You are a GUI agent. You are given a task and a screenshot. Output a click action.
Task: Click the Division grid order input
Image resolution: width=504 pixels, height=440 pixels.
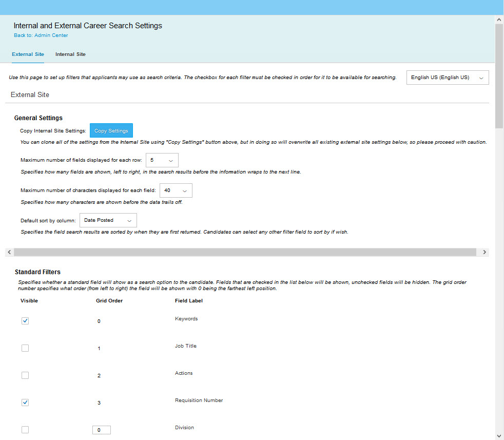tap(102, 430)
